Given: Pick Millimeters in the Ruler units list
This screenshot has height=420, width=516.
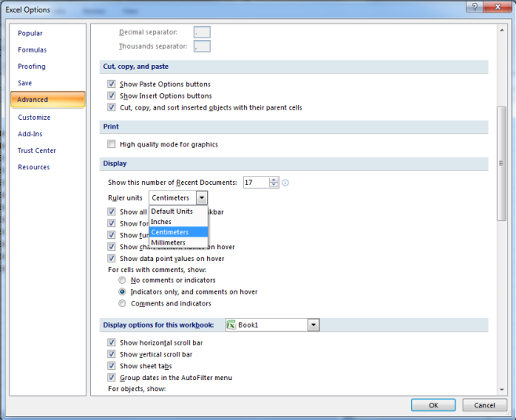Looking at the screenshot, I should 169,243.
